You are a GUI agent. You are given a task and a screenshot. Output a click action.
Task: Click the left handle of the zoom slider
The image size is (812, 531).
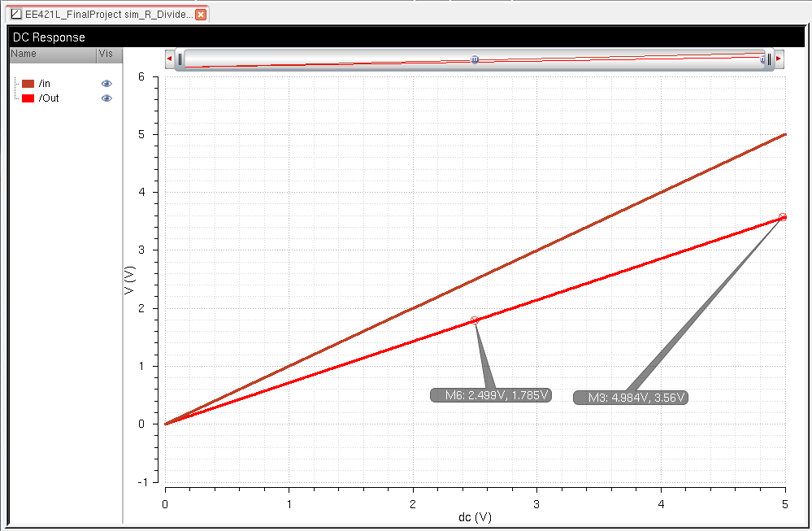click(x=180, y=59)
